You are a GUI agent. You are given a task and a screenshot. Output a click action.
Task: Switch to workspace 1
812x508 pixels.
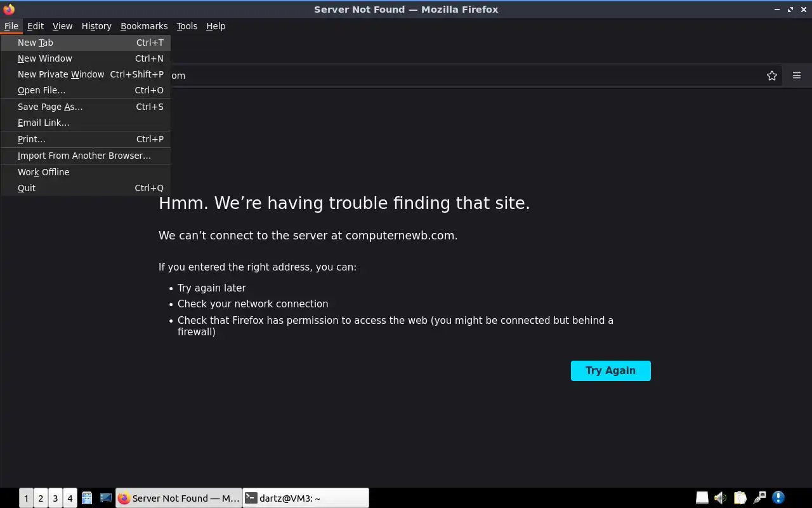(x=26, y=498)
